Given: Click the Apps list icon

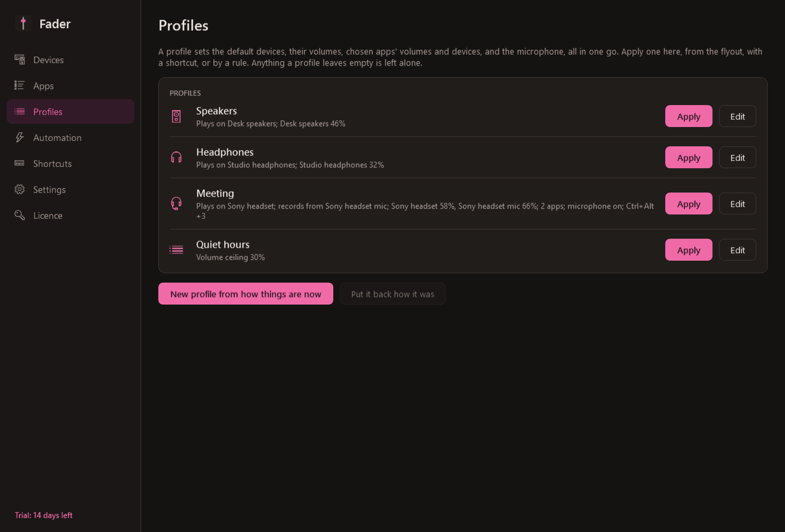Looking at the screenshot, I should coord(20,86).
